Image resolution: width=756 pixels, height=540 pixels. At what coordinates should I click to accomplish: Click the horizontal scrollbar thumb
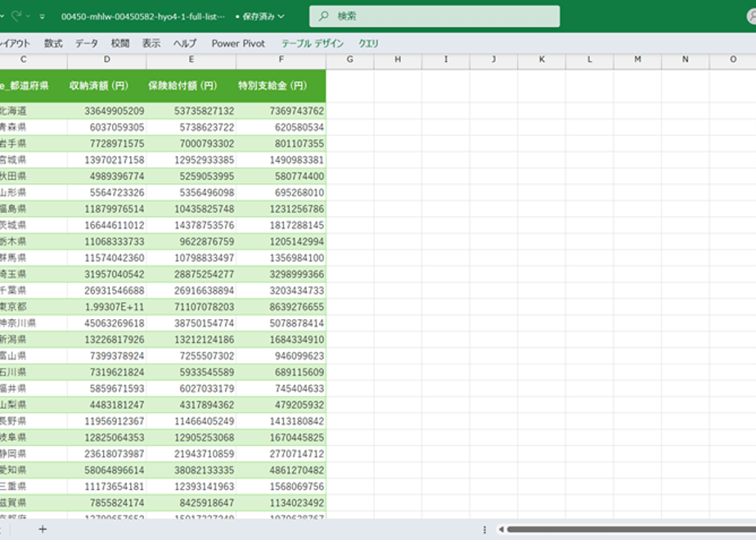click(631, 529)
